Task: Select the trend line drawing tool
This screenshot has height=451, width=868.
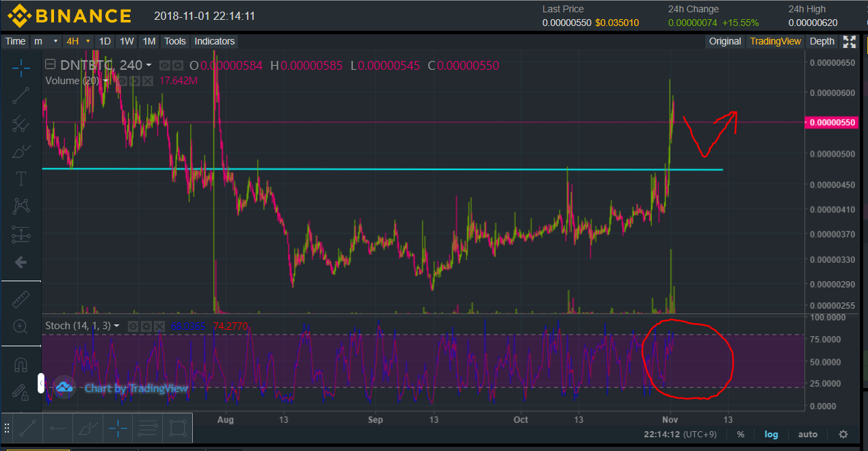Action: (21, 96)
